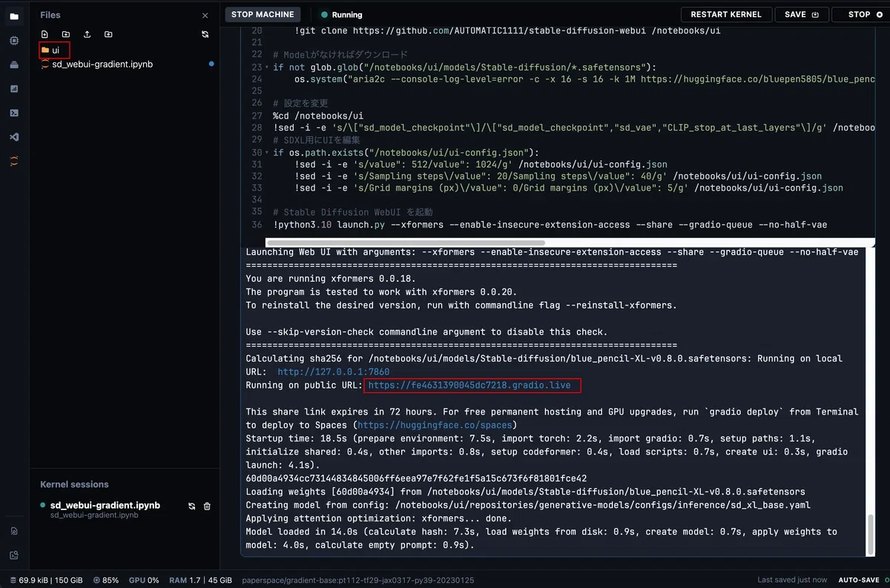The image size is (890, 588).
Task: Click the upload file icon
Action: click(87, 34)
